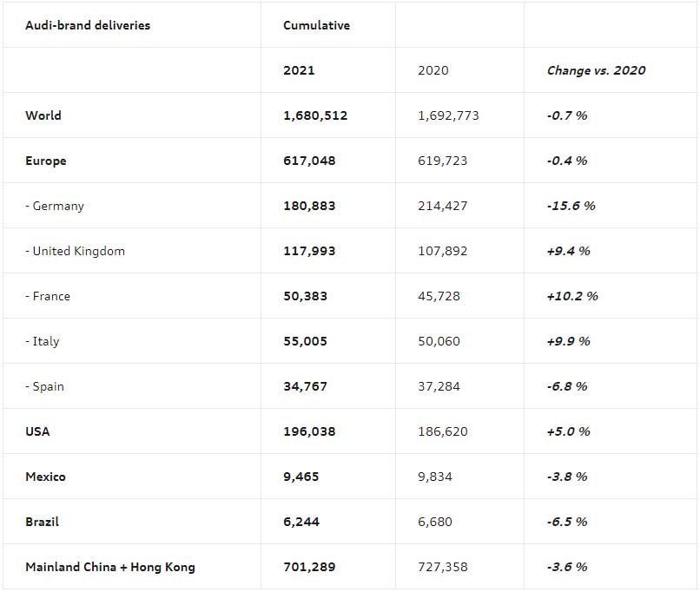
Task: Click France's +10.2 % change cell
Action: [x=572, y=296]
